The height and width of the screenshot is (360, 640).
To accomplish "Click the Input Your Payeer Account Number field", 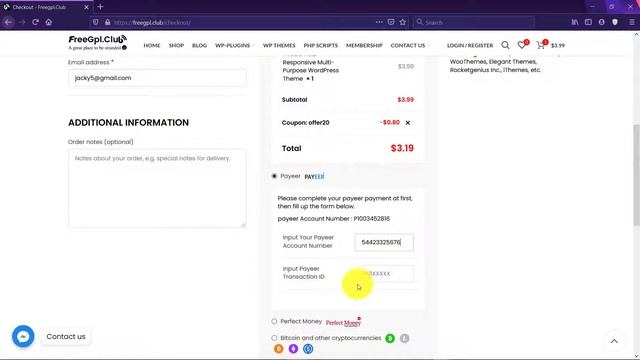I will 384,242.
